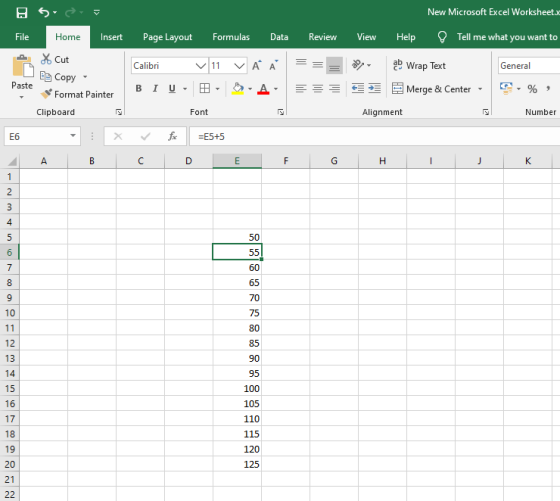This screenshot has height=501, width=560.
Task: Apply red font color
Action: coord(263,89)
